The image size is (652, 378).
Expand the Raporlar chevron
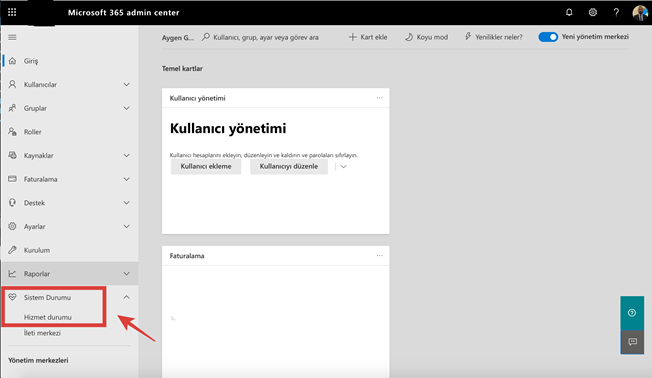point(126,274)
